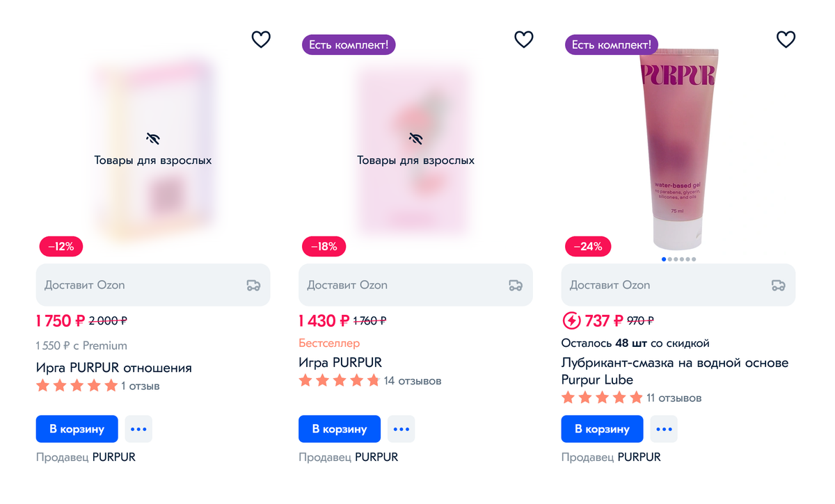
Task: Add 1 430 ₽ Игра PURPUR to cart
Action: [340, 429]
